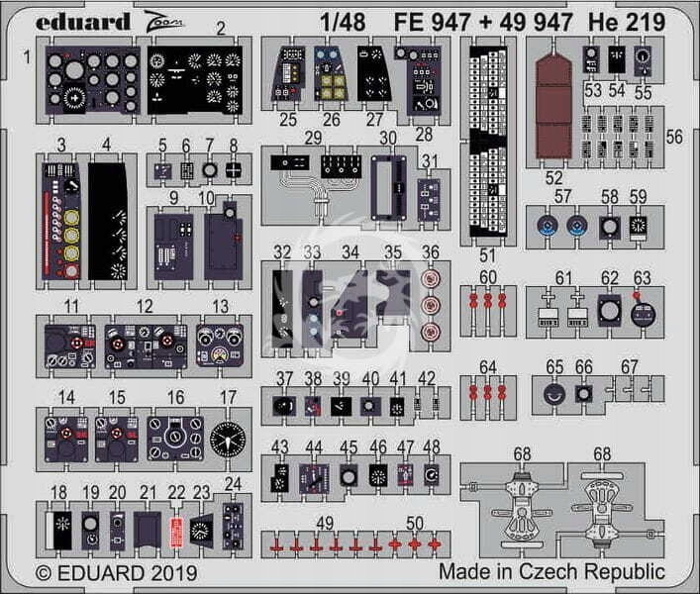
Task: Click console part 26 with blue buttons
Action: click(x=331, y=74)
